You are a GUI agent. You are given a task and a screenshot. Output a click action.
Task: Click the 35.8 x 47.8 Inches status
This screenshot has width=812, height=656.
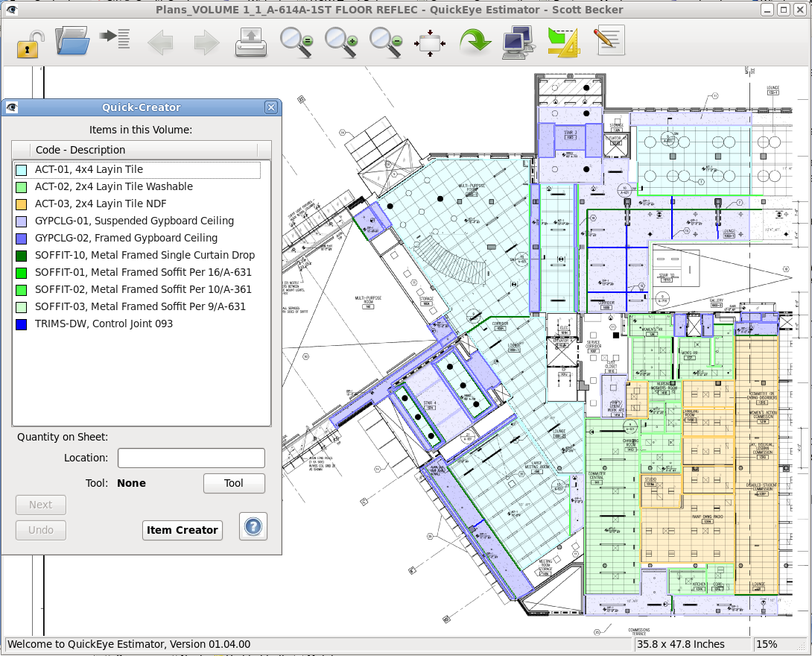click(x=693, y=644)
